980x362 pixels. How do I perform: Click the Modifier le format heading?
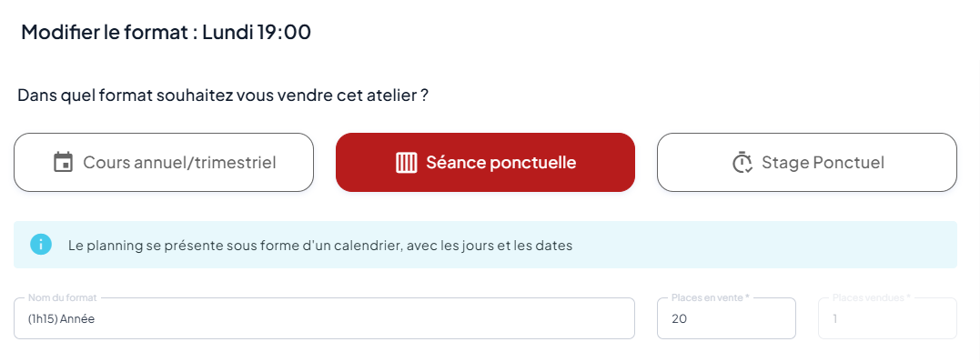[166, 32]
